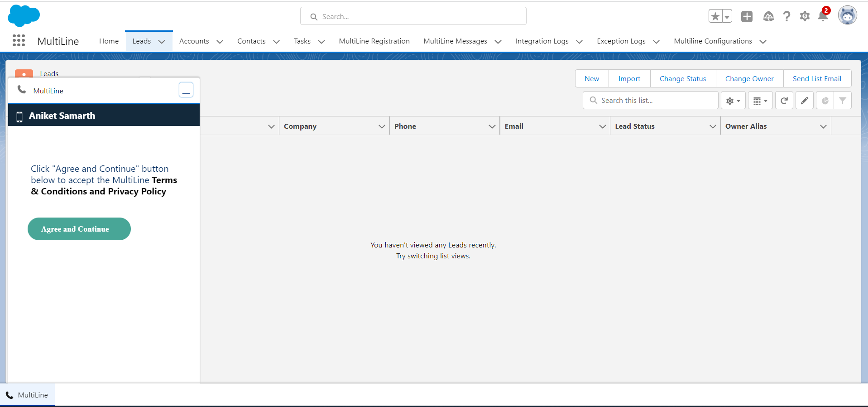Viewport: 868px width, 407px height.
Task: Open the MultiLine Registration tab
Action: point(374,41)
